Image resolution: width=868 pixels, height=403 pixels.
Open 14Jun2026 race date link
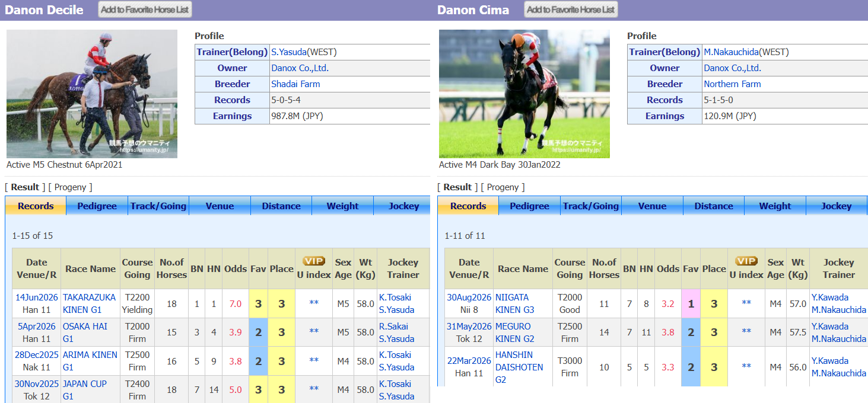(36, 298)
